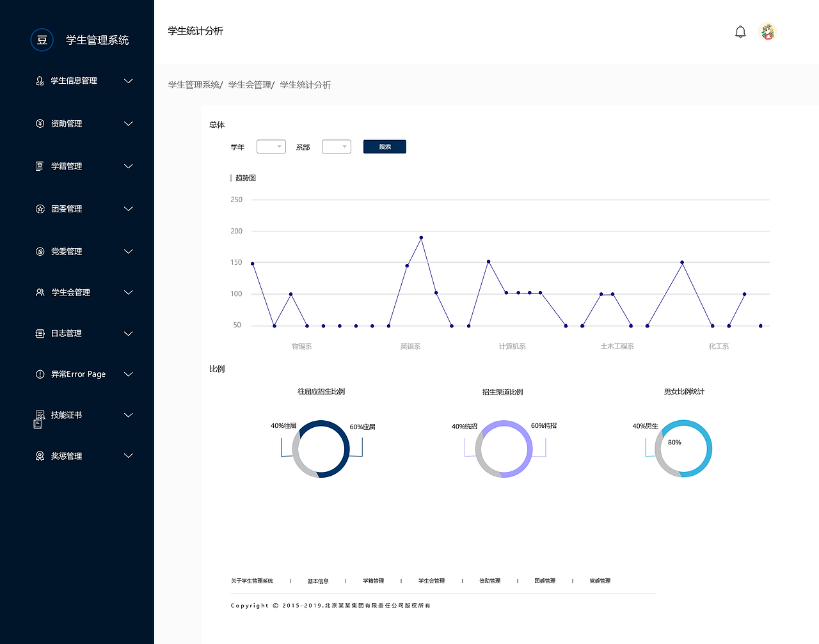Open 学生会管理 menu item
819x644 pixels.
pyautogui.click(x=70, y=292)
